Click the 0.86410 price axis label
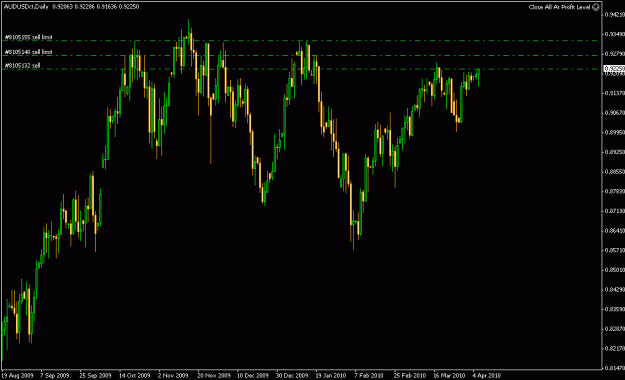Viewport: 625px width, 380px height. [x=615, y=230]
